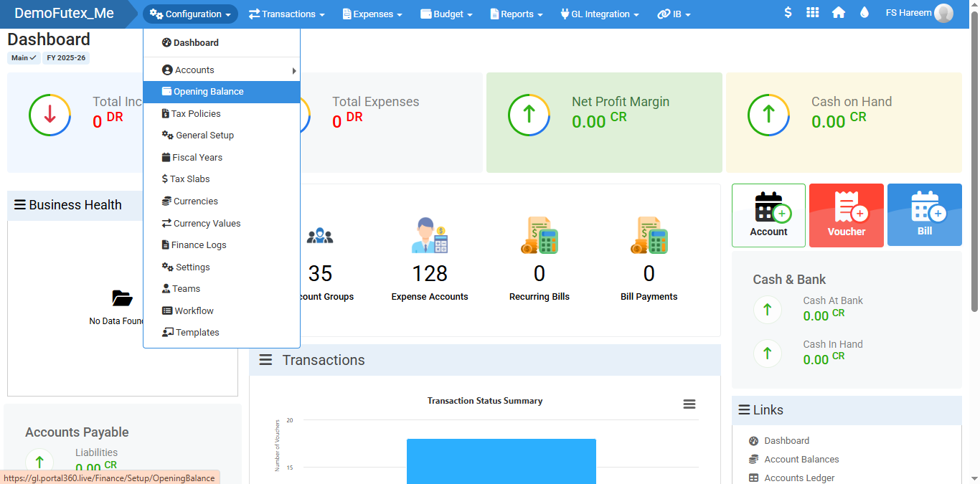Open the chart hamburger menu icon
This screenshot has height=484, width=980.
tap(689, 404)
